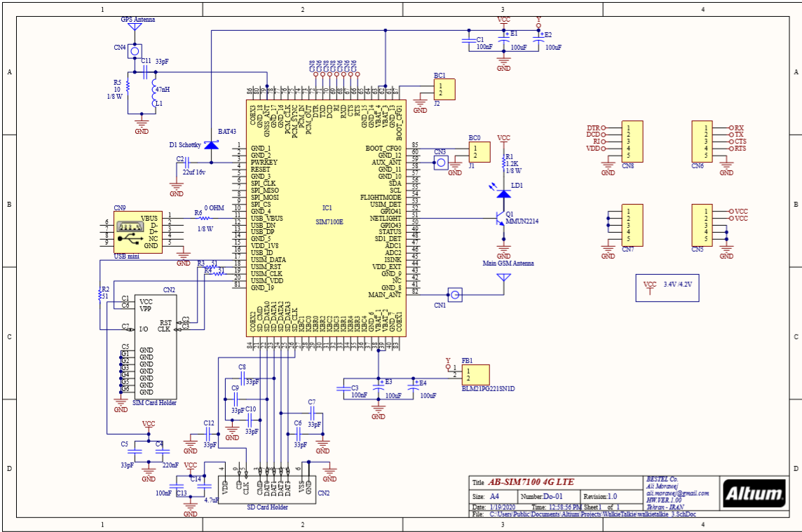802x532 pixels.
Task: Select the CN5 five-pin header
Action: (702, 225)
